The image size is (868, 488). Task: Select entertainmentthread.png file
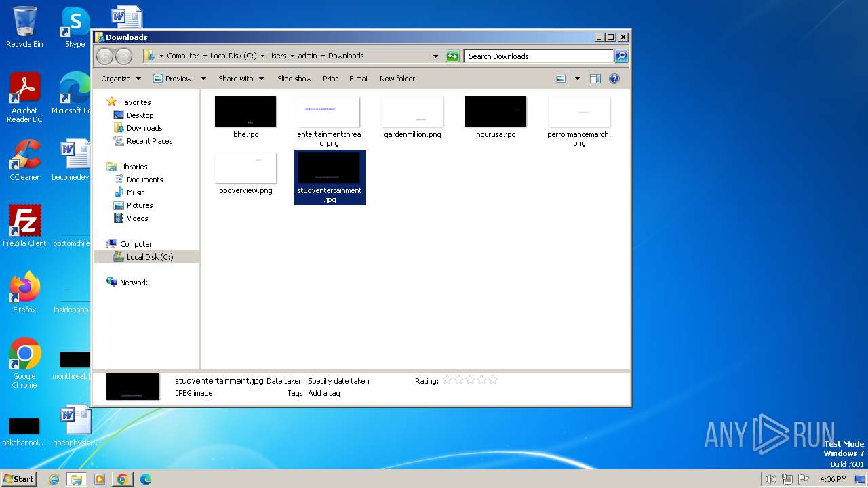(329, 122)
